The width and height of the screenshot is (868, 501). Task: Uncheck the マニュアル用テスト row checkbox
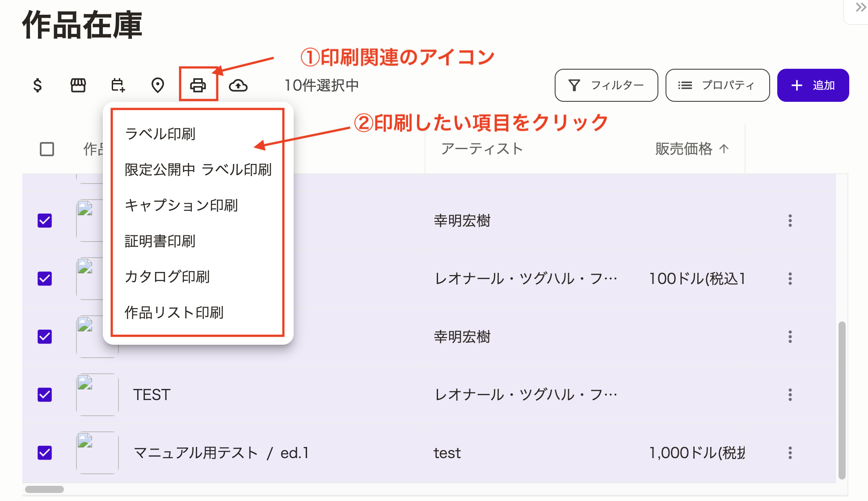44,453
